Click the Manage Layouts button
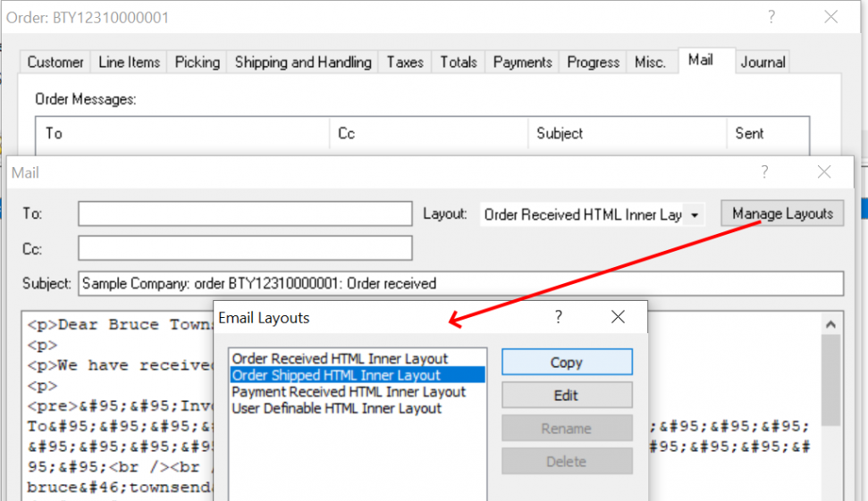The width and height of the screenshot is (868, 501). (782, 213)
